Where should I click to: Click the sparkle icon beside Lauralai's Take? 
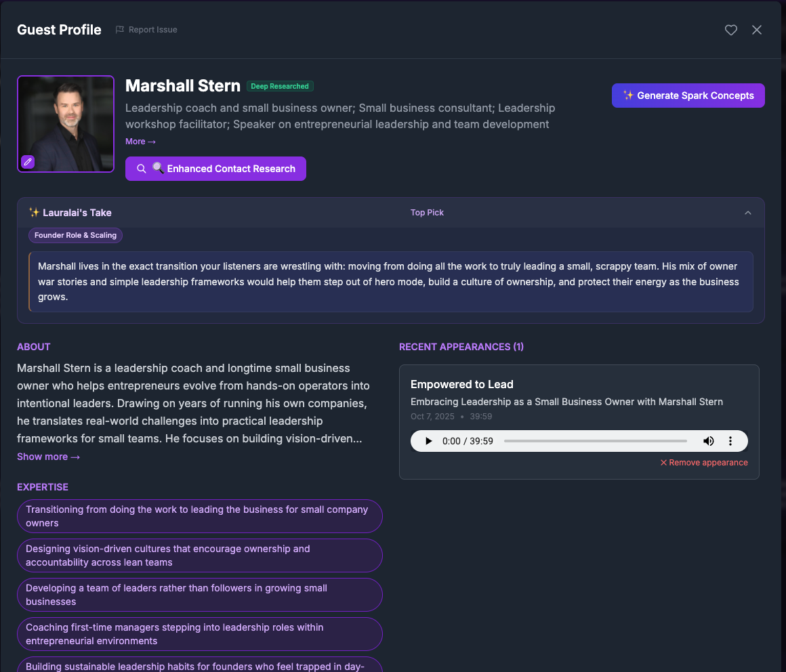(x=34, y=212)
